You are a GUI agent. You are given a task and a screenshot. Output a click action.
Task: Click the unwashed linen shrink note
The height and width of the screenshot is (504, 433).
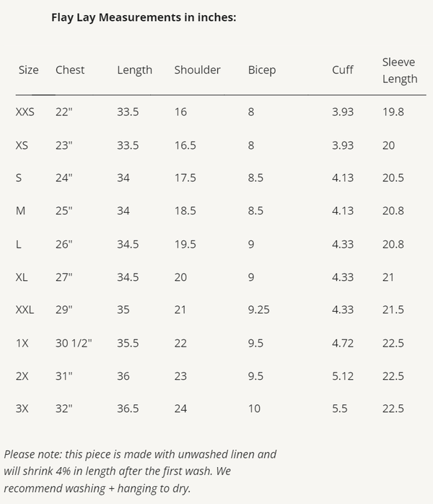(140, 472)
